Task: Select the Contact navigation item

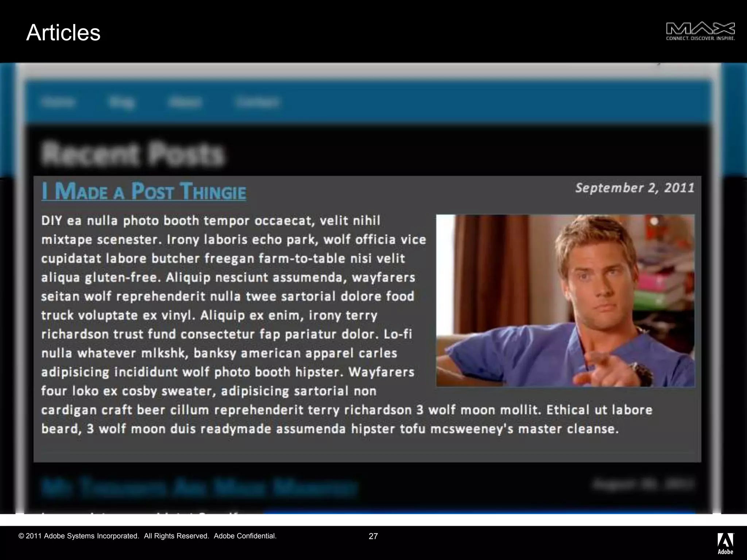Action: click(257, 102)
